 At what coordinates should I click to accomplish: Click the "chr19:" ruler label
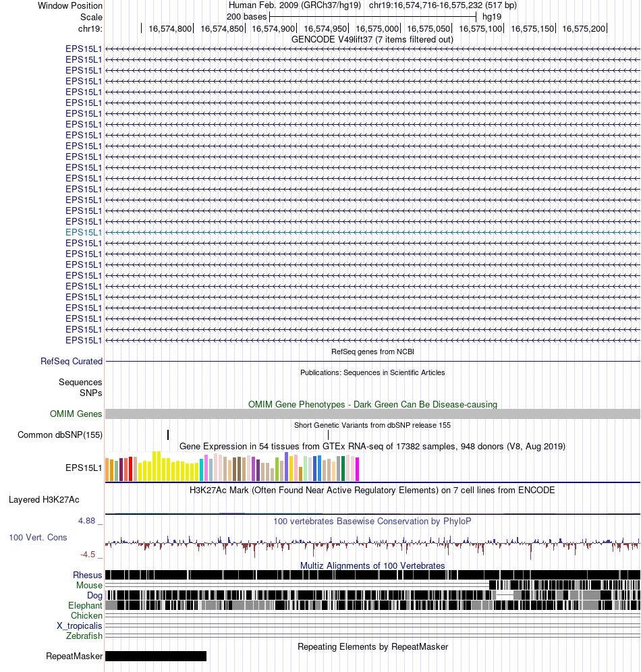[90, 29]
